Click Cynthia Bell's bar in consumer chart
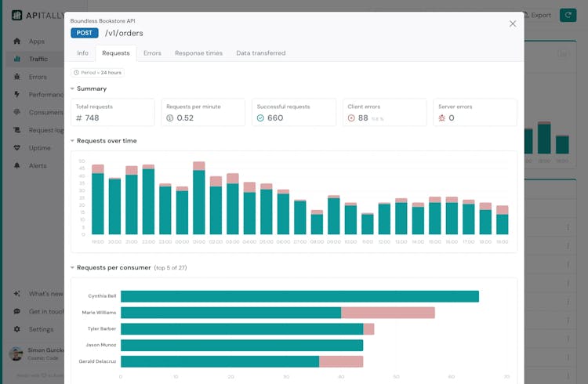 [299, 296]
